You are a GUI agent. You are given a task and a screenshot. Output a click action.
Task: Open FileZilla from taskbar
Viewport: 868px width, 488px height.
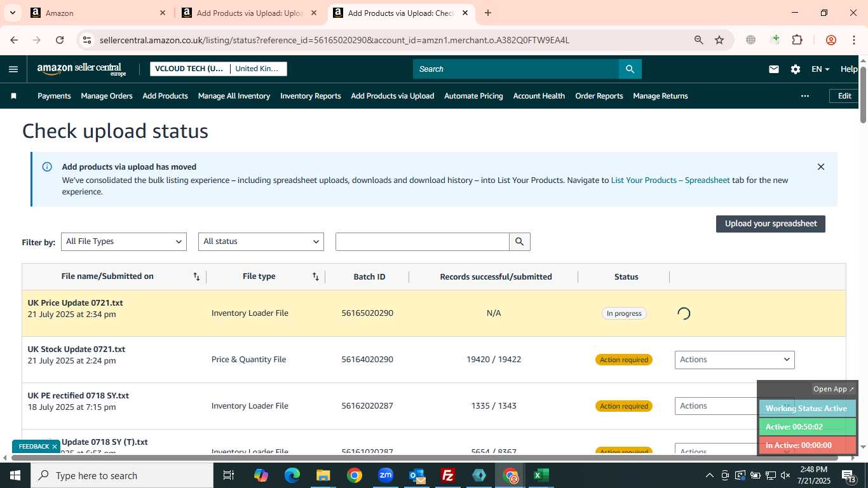coord(448,475)
